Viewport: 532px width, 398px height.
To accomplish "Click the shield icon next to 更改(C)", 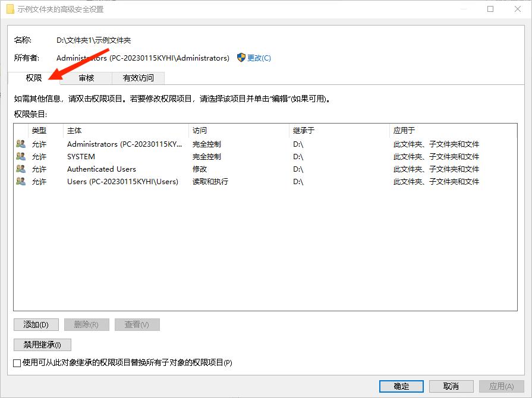I will (x=240, y=58).
